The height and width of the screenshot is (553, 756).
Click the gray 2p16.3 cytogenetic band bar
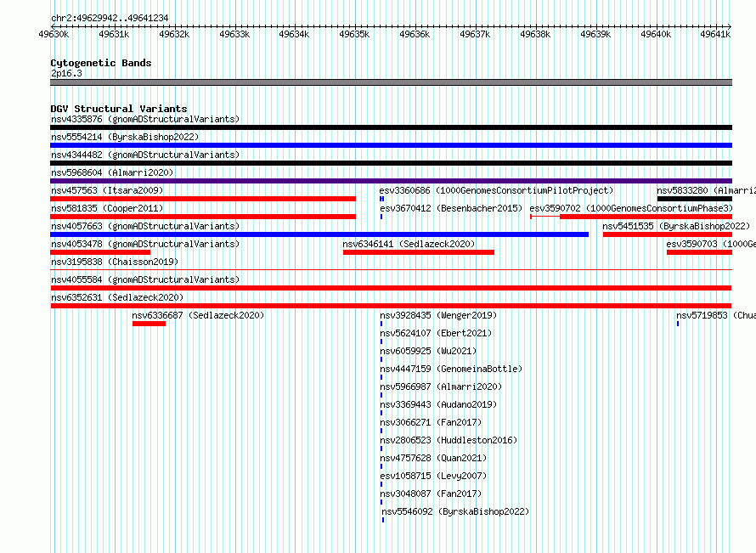tap(391, 82)
